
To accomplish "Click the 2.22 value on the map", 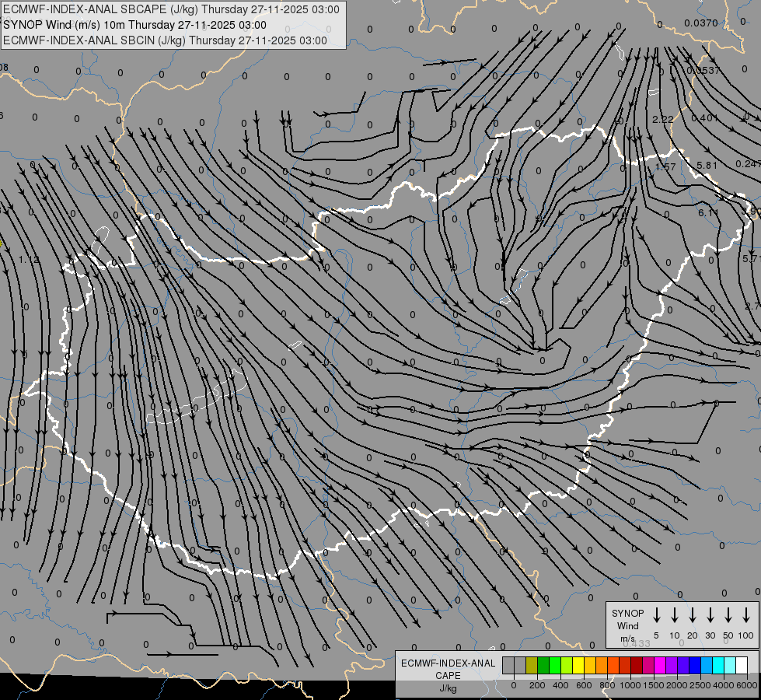I will point(663,119).
